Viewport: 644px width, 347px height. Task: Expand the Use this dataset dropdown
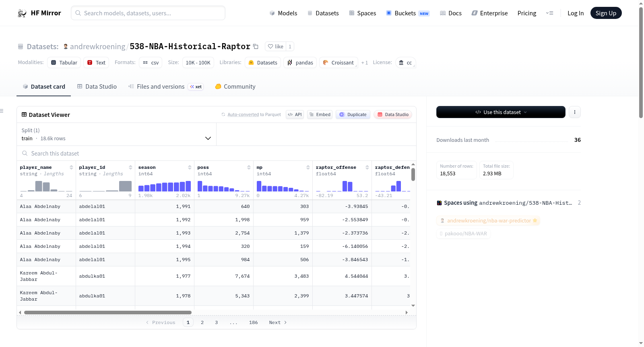501,112
